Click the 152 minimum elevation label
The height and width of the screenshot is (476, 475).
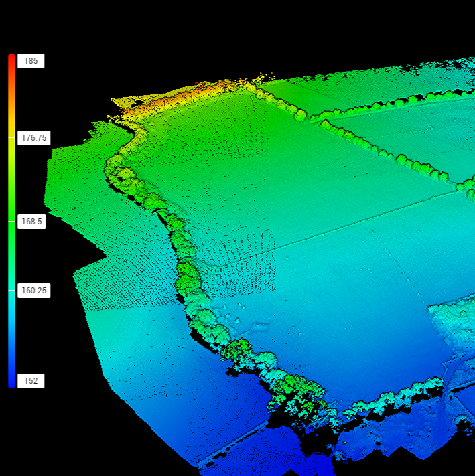click(31, 380)
